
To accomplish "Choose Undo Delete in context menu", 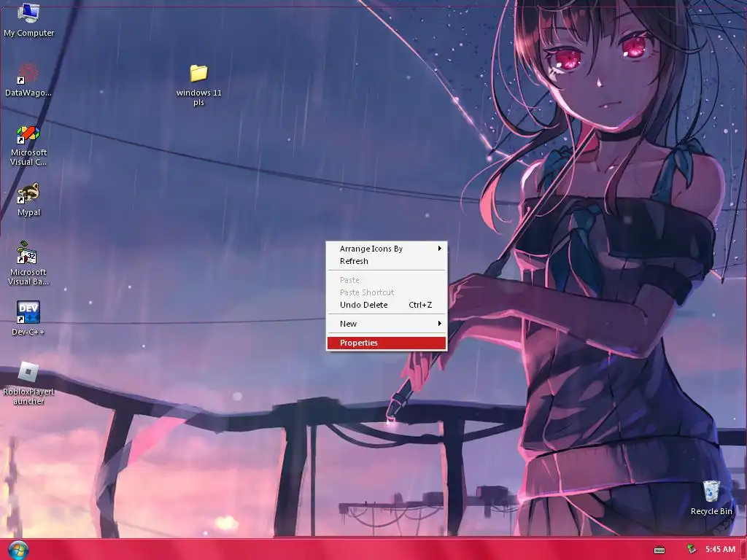I will point(387,305).
